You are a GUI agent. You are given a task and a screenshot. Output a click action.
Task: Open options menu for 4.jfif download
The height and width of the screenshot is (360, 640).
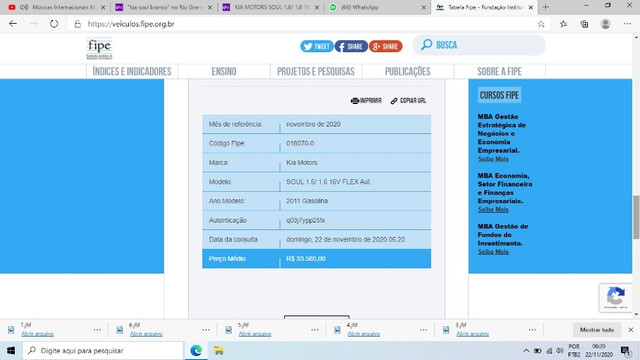tap(424, 330)
